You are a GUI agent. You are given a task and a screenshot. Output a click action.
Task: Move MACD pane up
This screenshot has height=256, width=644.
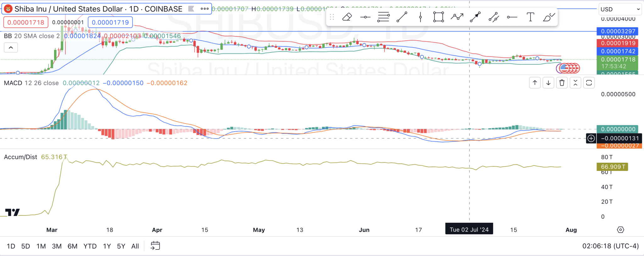tap(535, 83)
